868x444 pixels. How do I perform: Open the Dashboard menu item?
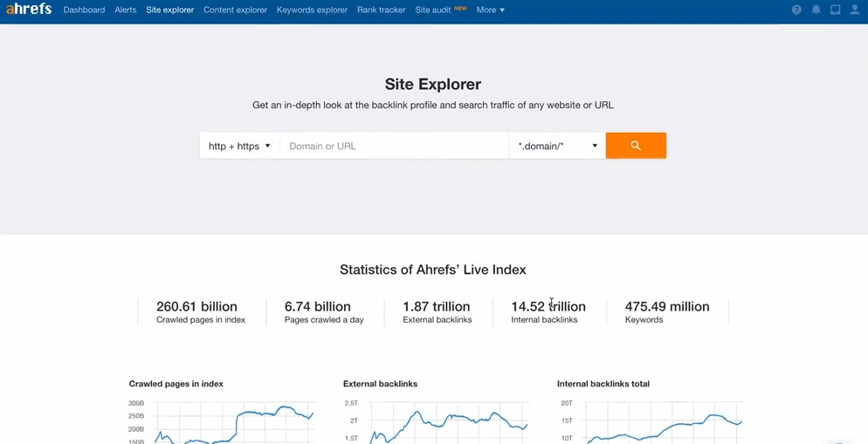click(x=84, y=10)
